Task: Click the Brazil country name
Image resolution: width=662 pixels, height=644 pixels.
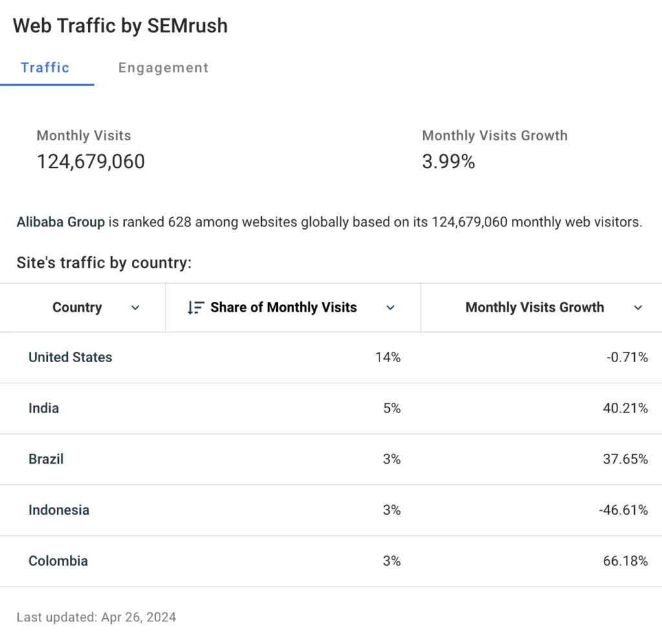Action: click(x=46, y=459)
